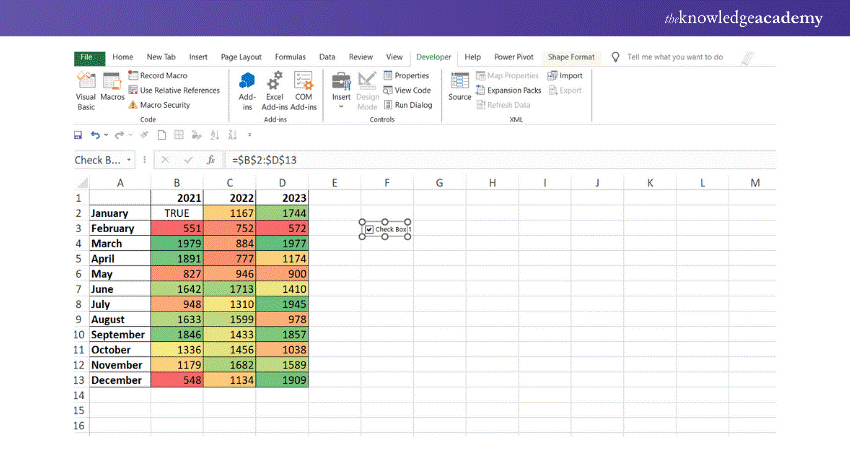Click the Record Macro button
The height and width of the screenshot is (450, 850).
[x=160, y=75]
